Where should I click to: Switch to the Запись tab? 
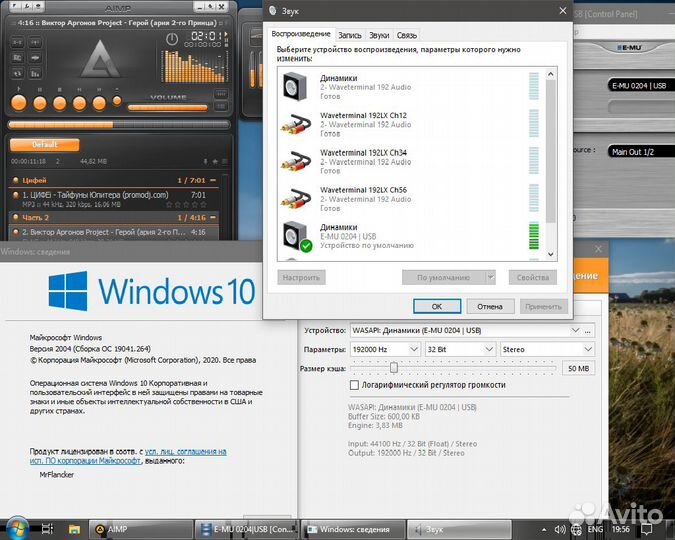350,35
